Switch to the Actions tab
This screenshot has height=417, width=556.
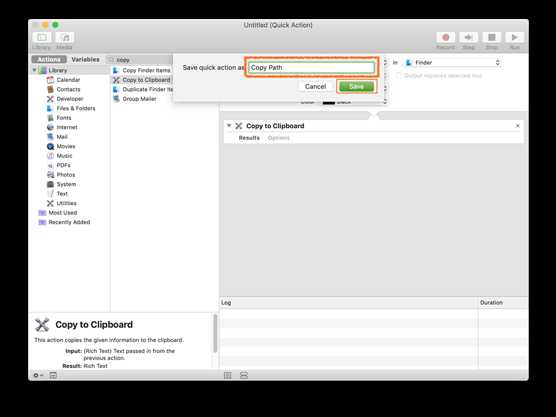coord(49,59)
